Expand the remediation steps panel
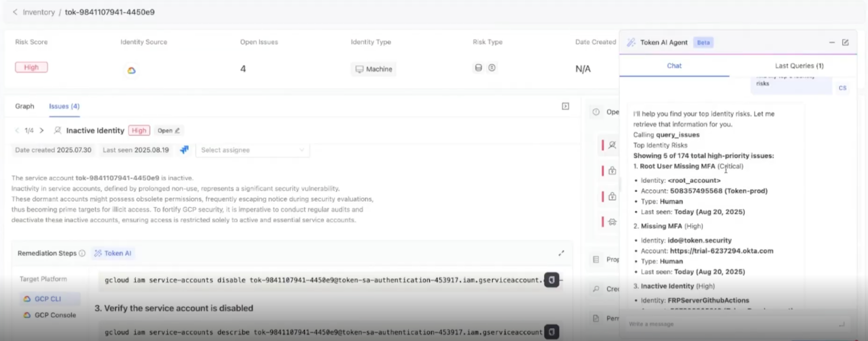868x341 pixels. click(x=561, y=253)
